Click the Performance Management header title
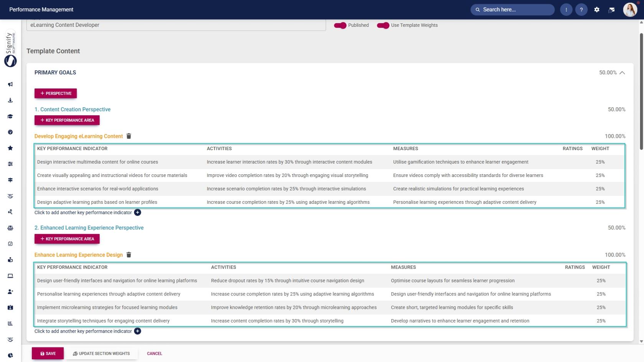644x362 pixels. (x=41, y=10)
